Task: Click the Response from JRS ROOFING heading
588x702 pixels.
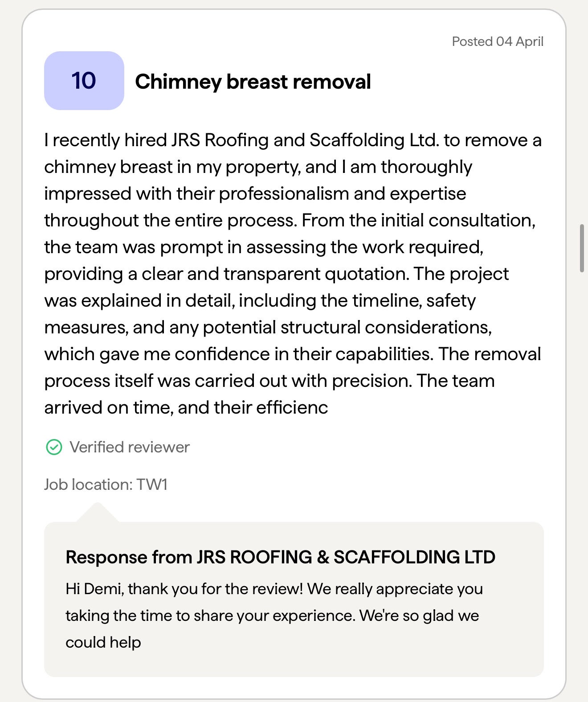Action: pos(280,557)
